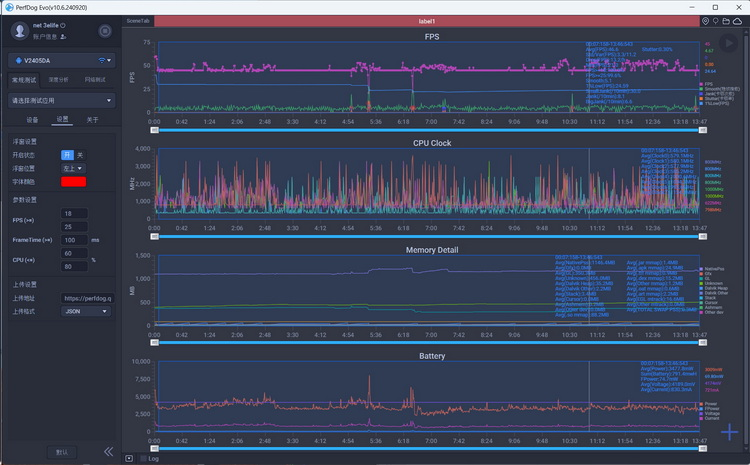Click the FPS threshold field showing 25
750x465 pixels.
pyautogui.click(x=74, y=227)
